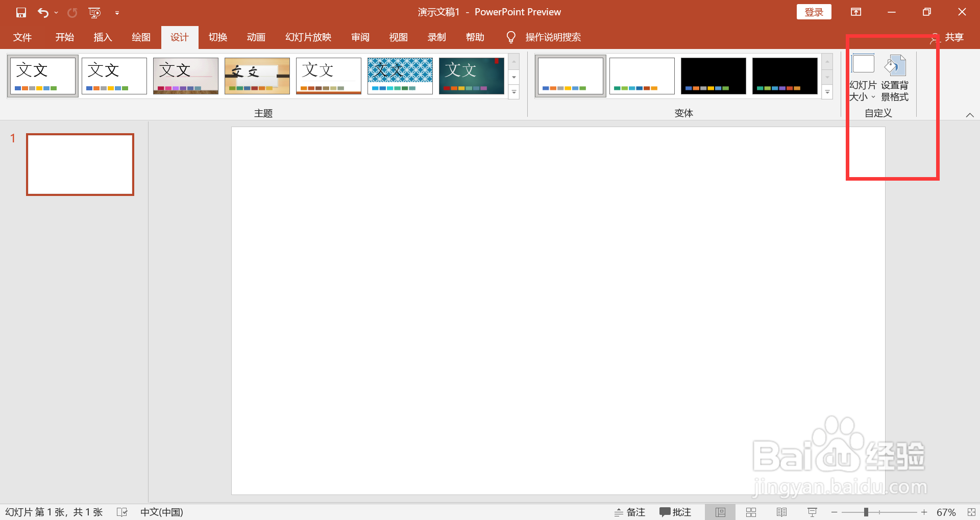Image resolution: width=980 pixels, height=520 pixels.
Task: Select the second black variant thumbnail
Action: 785,76
